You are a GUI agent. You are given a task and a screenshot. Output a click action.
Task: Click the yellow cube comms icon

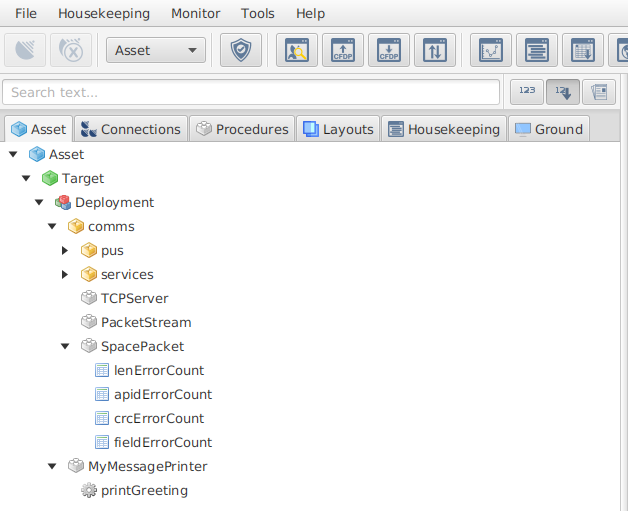tap(76, 226)
